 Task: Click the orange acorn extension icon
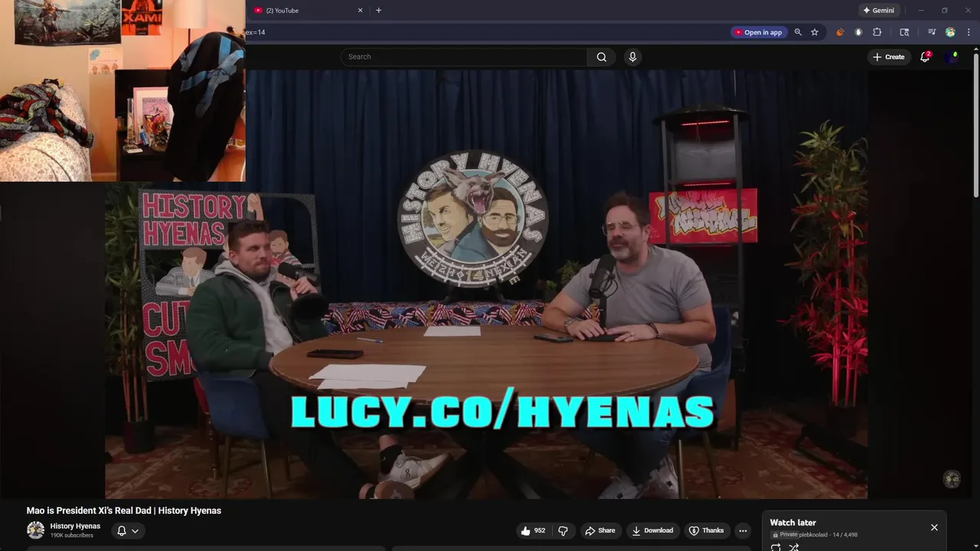[x=840, y=32]
